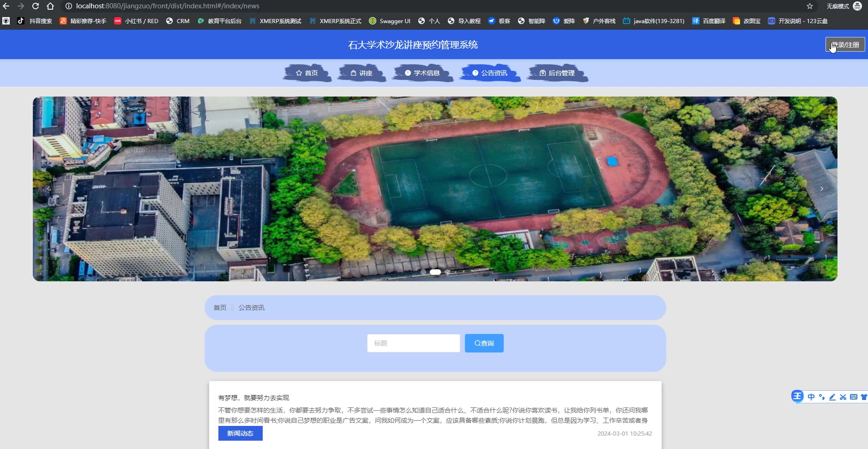Open the 智能降 bookmark
Screen dimensions: 868x449
531,21
